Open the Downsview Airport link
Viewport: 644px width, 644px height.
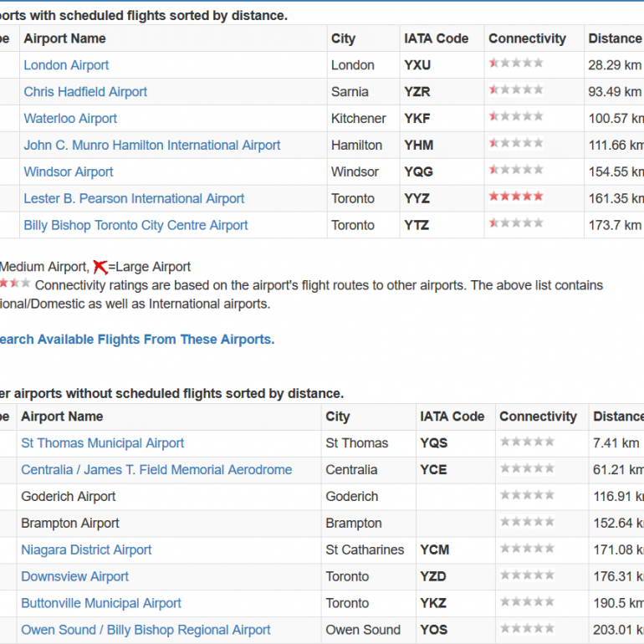(74, 576)
